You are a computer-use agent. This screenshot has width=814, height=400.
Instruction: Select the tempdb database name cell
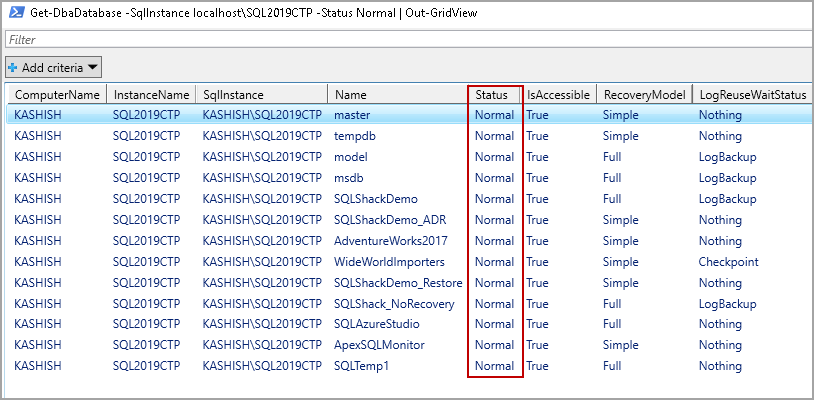(x=355, y=136)
